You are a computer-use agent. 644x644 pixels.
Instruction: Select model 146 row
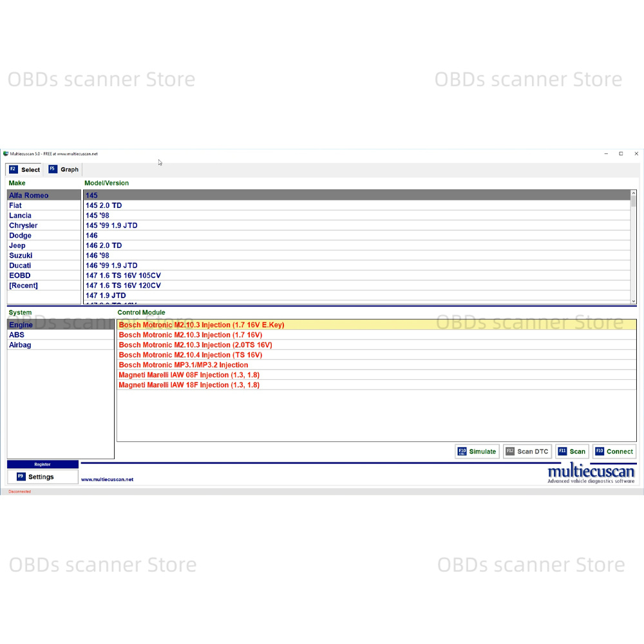point(357,235)
